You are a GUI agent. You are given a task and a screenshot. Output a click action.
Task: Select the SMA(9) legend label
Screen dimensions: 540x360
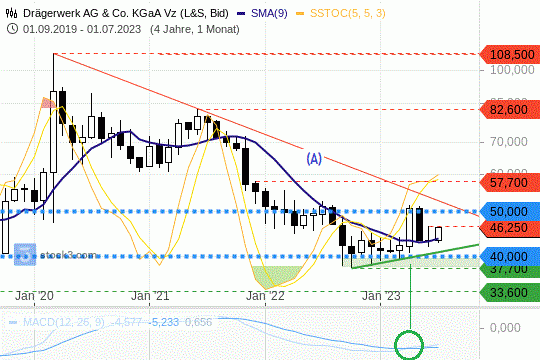(269, 13)
